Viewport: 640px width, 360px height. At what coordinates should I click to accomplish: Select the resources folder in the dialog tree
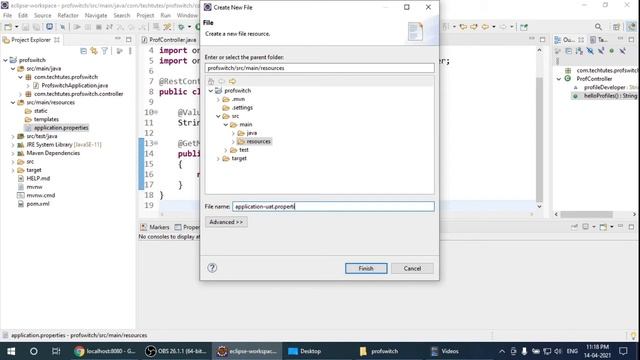pos(258,142)
